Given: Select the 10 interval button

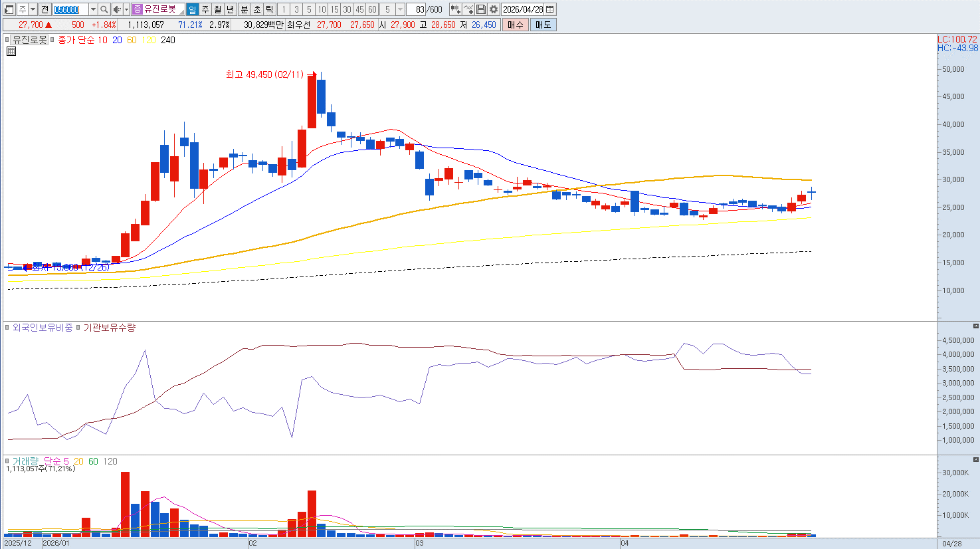Looking at the screenshot, I should tap(322, 9).
